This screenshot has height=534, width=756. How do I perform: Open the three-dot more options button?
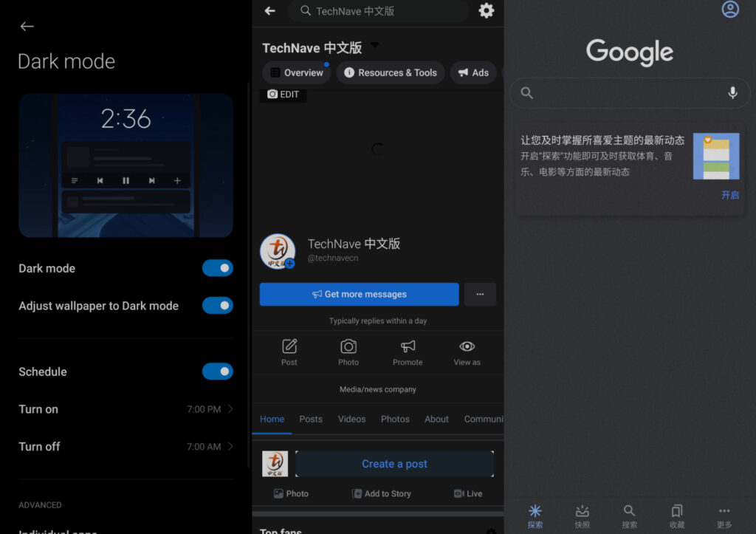pos(480,294)
